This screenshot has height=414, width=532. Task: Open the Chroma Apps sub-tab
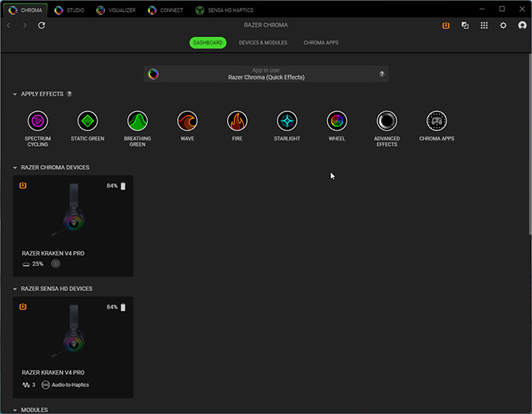(x=321, y=43)
